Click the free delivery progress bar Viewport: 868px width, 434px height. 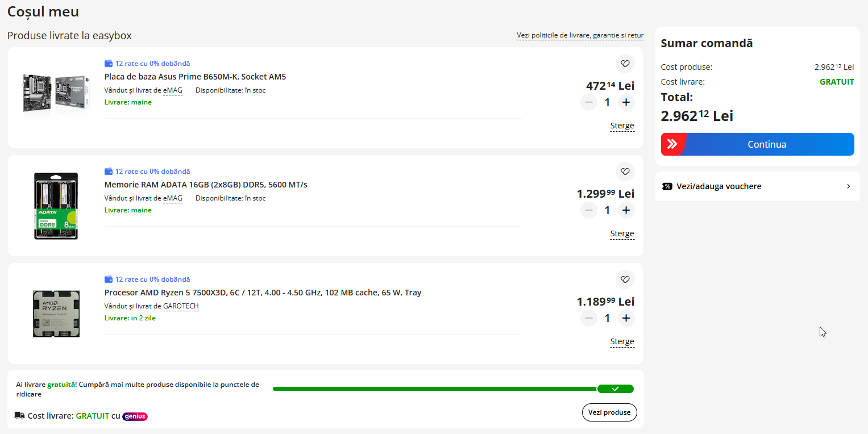point(453,389)
